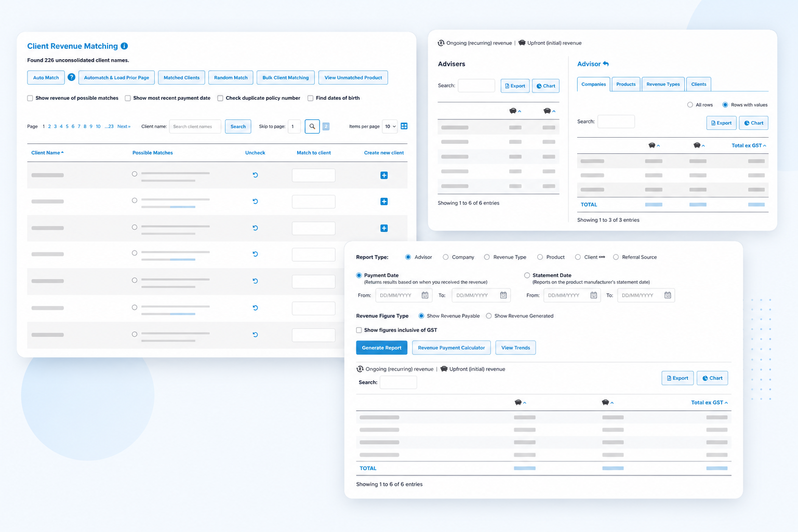Viewport: 798px width, 532px height.
Task: Click create new client plus in first row
Action: pyautogui.click(x=384, y=176)
